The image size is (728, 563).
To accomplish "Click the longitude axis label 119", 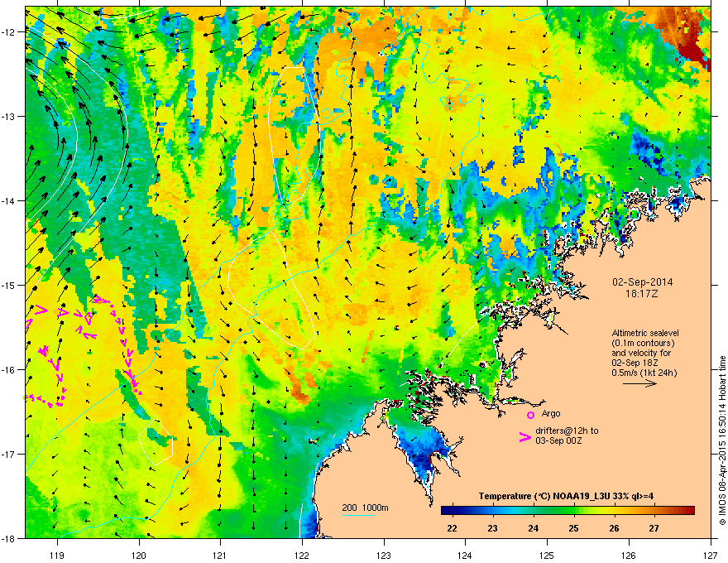I will [x=57, y=555].
